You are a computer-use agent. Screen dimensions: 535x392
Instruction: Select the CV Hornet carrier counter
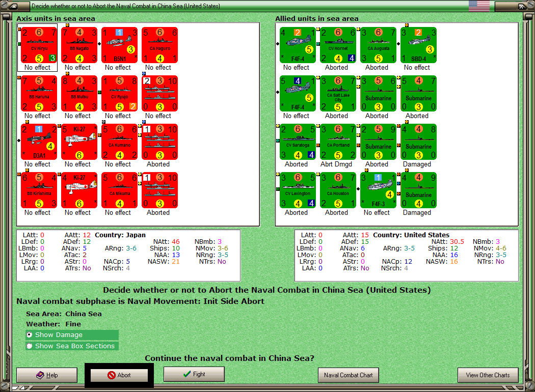[x=338, y=45]
